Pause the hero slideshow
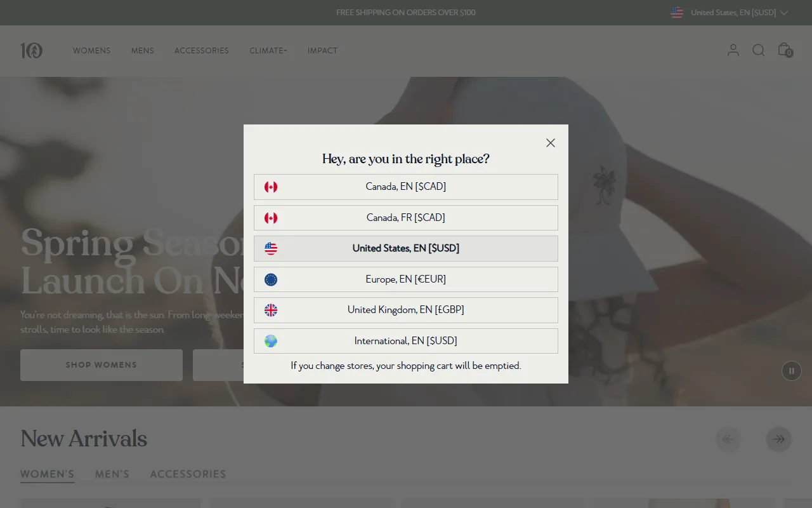Viewport: 812px width, 508px height. click(x=792, y=371)
